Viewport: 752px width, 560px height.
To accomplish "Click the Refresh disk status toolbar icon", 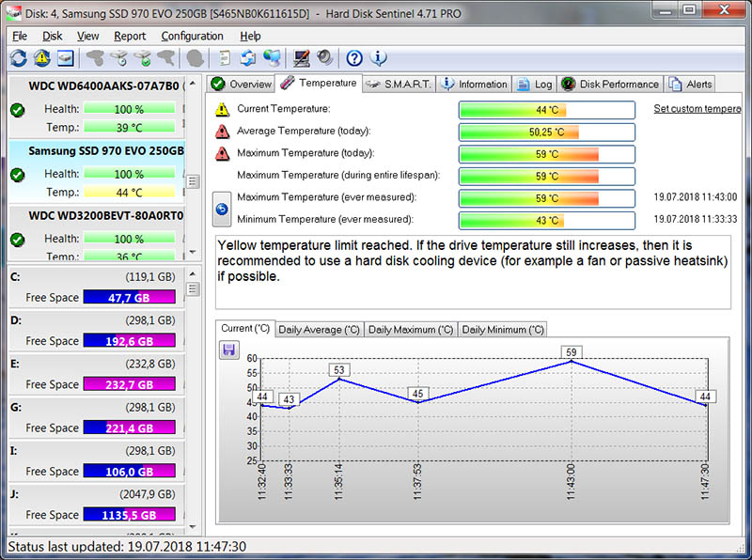I will [18, 58].
